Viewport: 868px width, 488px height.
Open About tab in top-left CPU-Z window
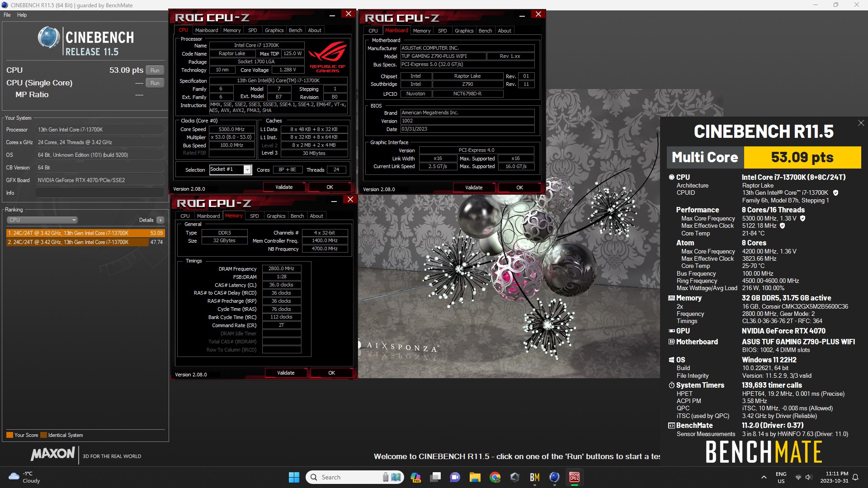point(315,30)
